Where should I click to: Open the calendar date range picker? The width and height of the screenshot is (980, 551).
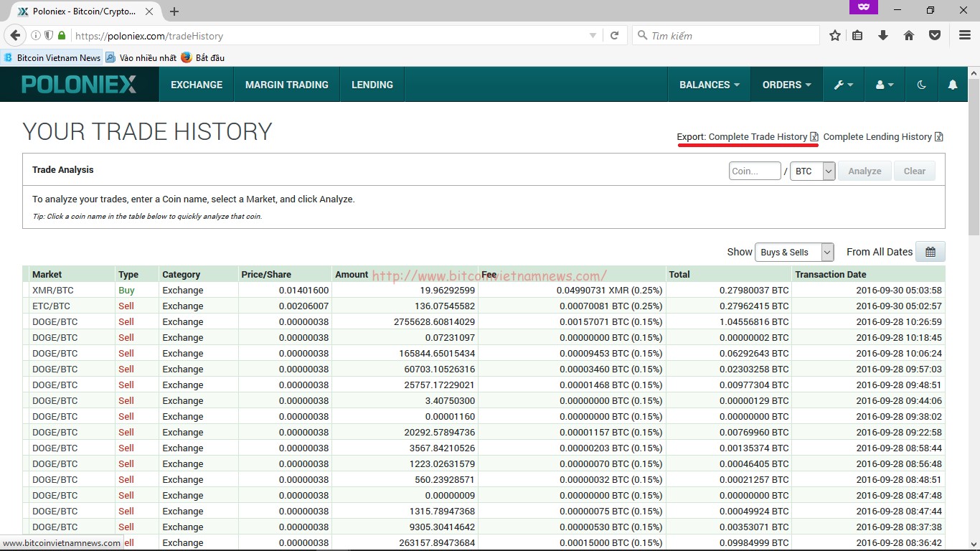point(930,252)
